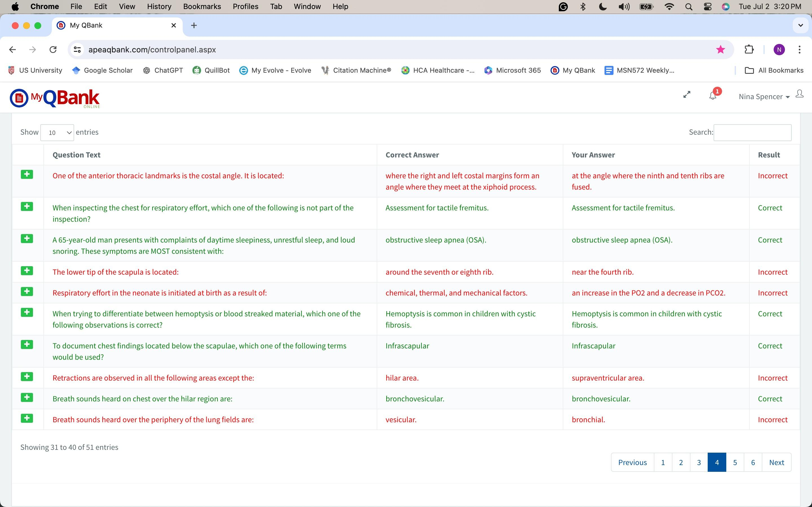
Task: Expand the costal angle question row
Action: (x=27, y=174)
